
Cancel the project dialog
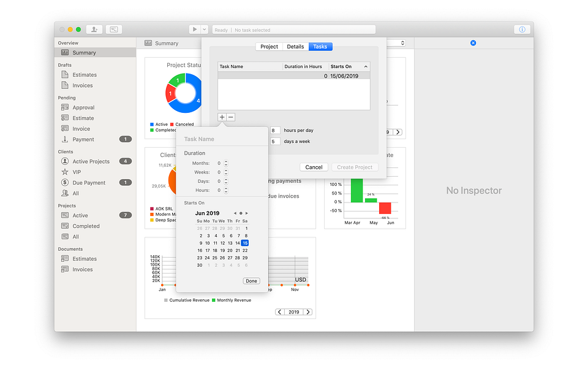314,167
